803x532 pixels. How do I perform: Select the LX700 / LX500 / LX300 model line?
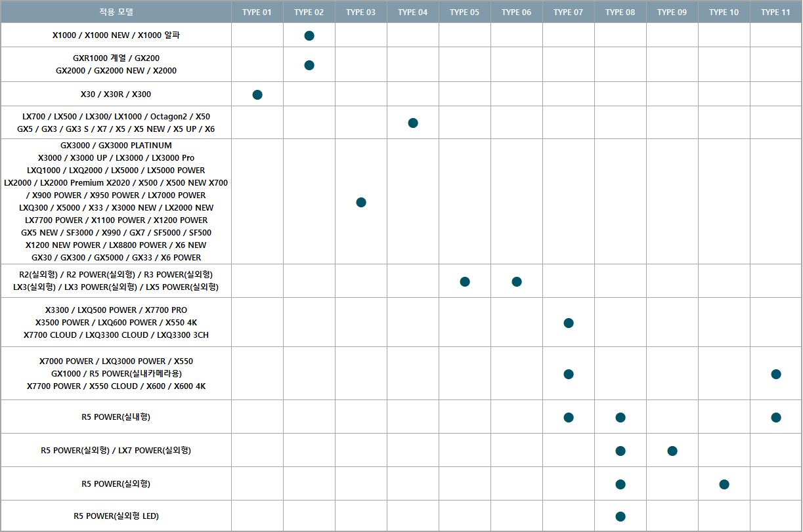coord(116,116)
